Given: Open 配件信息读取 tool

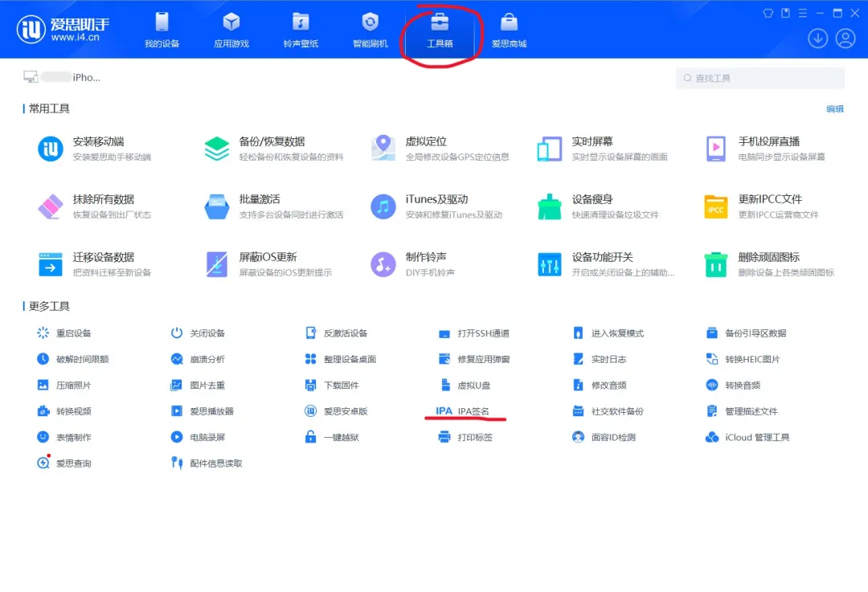Looking at the screenshot, I should pos(207,463).
